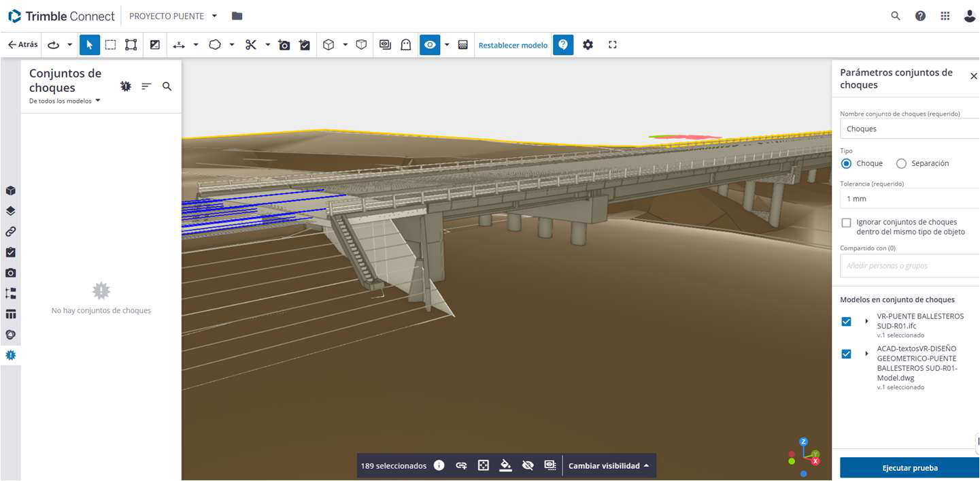Open the Layers panel in left sidebar
This screenshot has width=980, height=481.
(x=10, y=211)
